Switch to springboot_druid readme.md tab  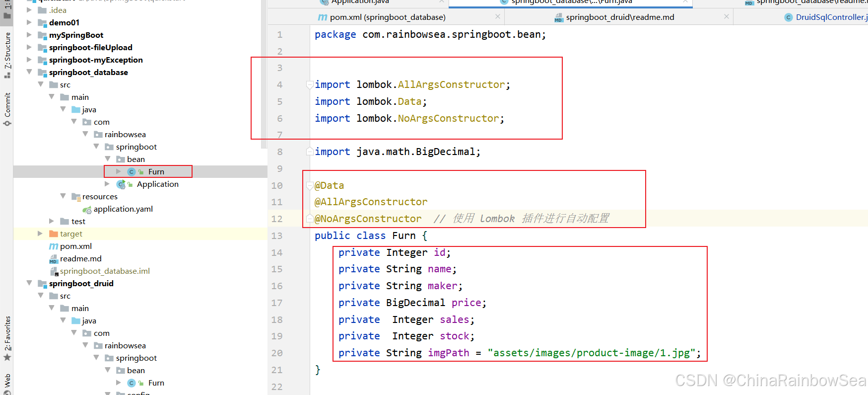coord(619,17)
